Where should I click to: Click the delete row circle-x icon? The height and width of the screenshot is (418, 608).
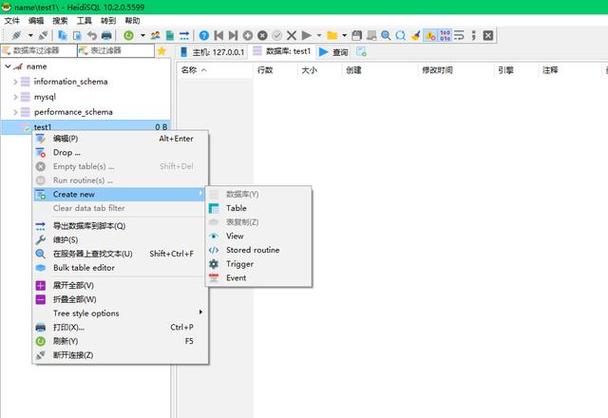(263, 36)
